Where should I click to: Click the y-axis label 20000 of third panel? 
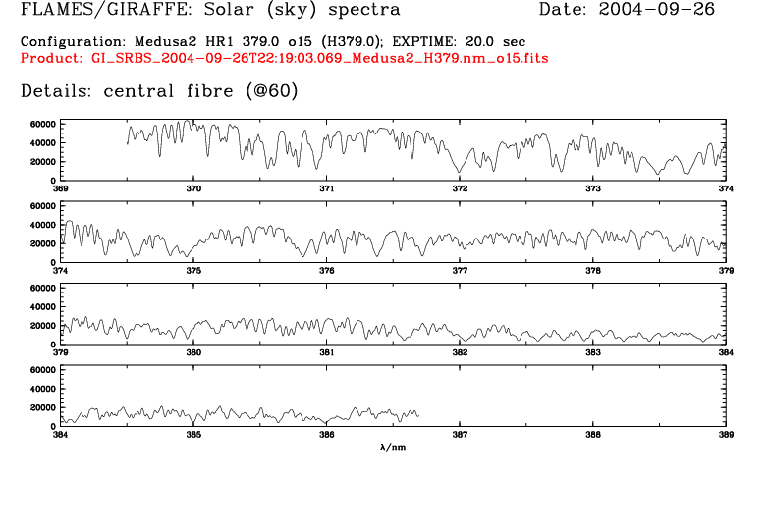[x=43, y=326]
